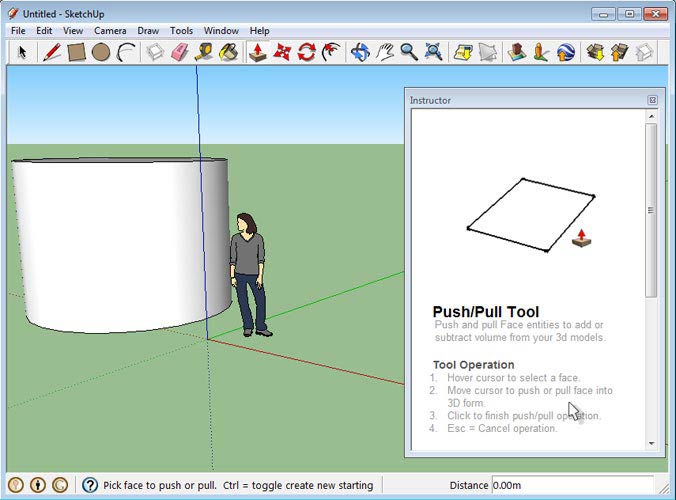676x500 pixels.
Task: Choose the Rotate tool
Action: click(x=307, y=51)
